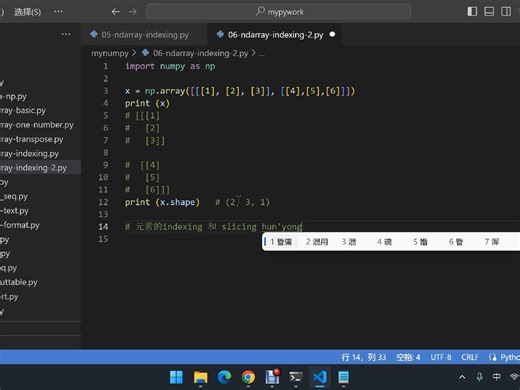Image resolution: width=520 pixels, height=390 pixels.
Task: Change line ending via CRLF
Action: [x=470, y=357]
